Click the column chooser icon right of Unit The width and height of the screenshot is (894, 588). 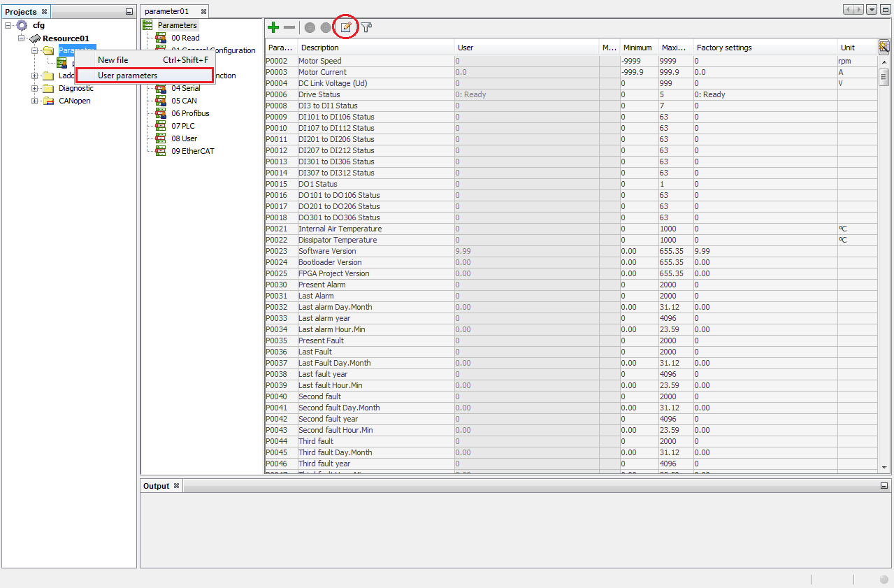coord(884,47)
